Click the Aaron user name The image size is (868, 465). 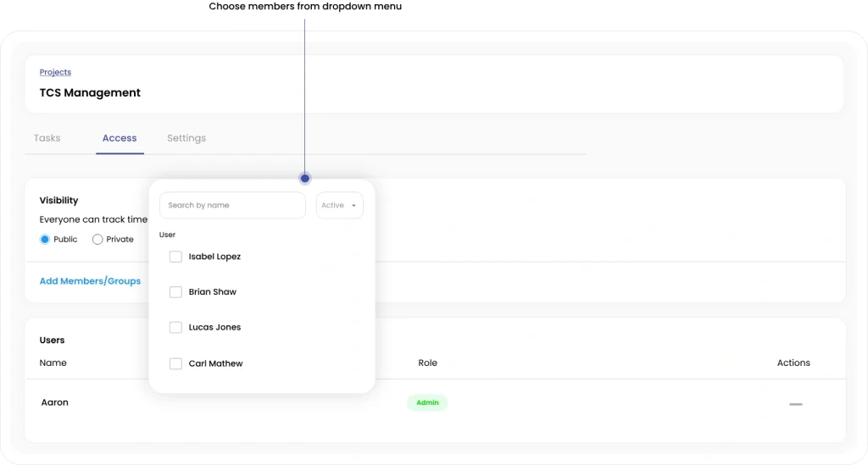(55, 402)
